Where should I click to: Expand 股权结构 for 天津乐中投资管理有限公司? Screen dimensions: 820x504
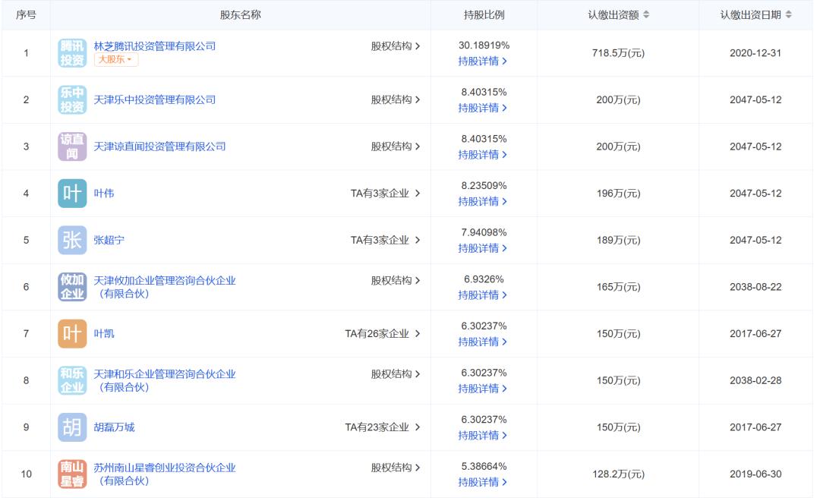point(395,100)
